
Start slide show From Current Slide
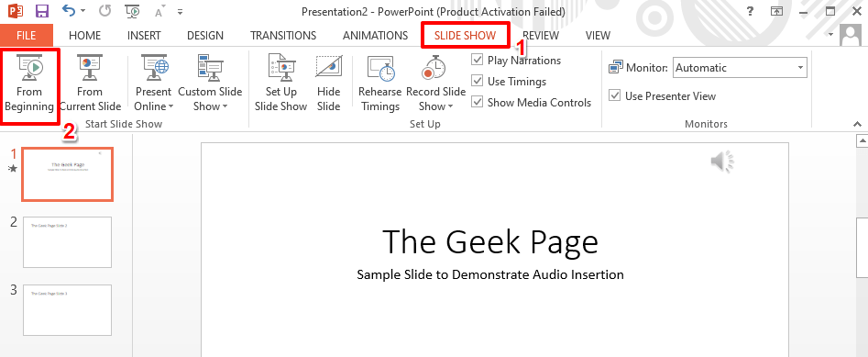click(x=90, y=84)
